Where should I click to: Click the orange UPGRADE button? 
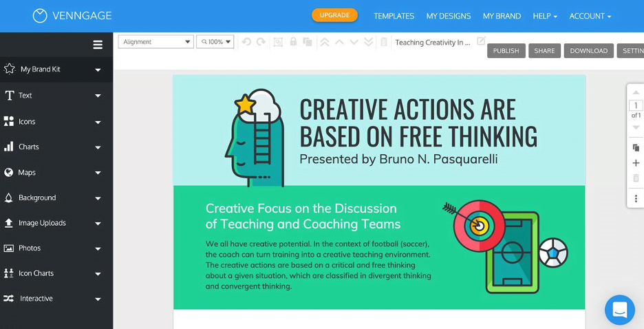pos(335,15)
